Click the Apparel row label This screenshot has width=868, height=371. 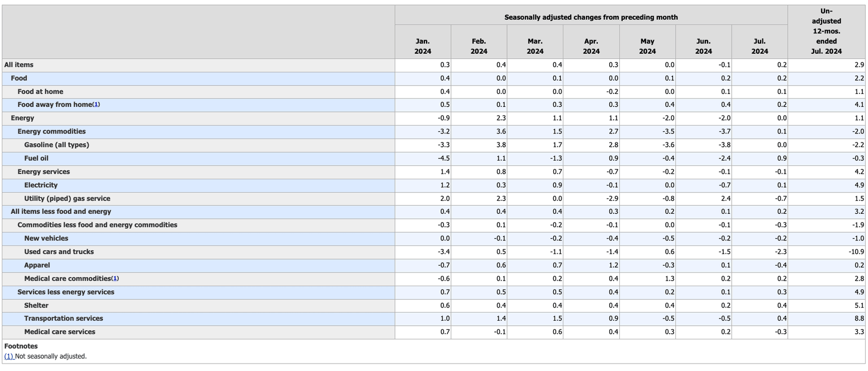pyautogui.click(x=37, y=265)
